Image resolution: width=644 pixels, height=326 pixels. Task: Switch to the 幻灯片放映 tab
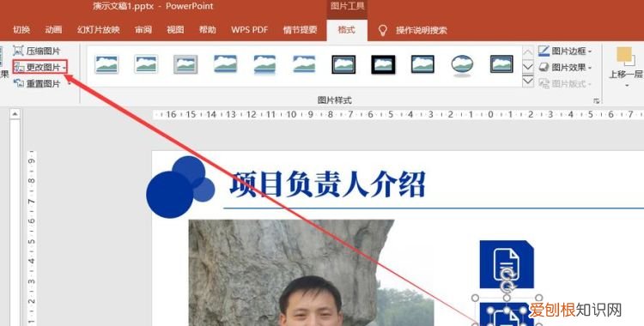(99, 29)
